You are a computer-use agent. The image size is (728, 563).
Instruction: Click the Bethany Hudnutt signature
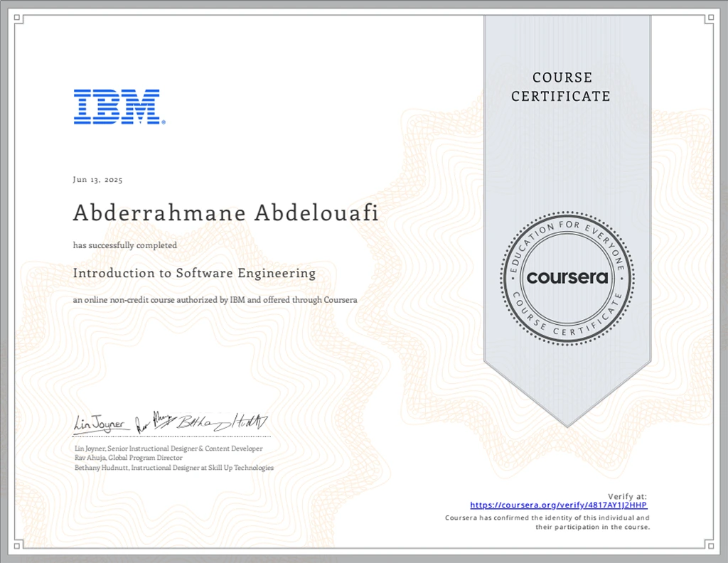coord(223,422)
